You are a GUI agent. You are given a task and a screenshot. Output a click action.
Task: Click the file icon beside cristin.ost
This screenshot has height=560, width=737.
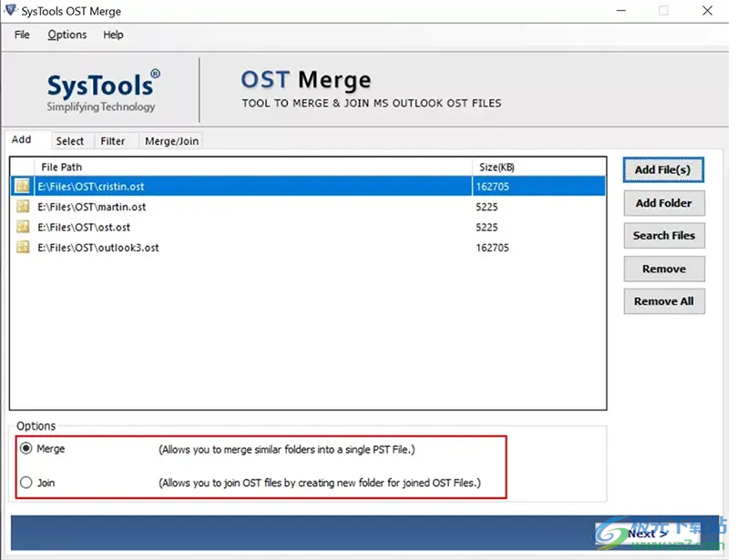(23, 186)
